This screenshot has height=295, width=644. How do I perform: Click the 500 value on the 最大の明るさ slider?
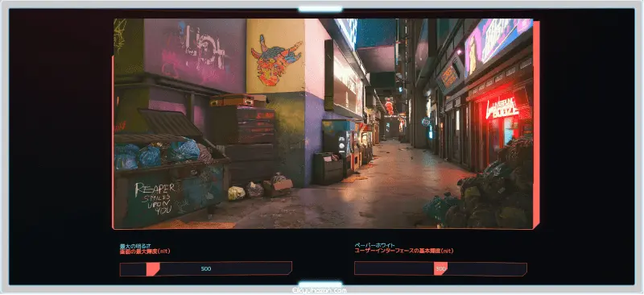point(206,269)
